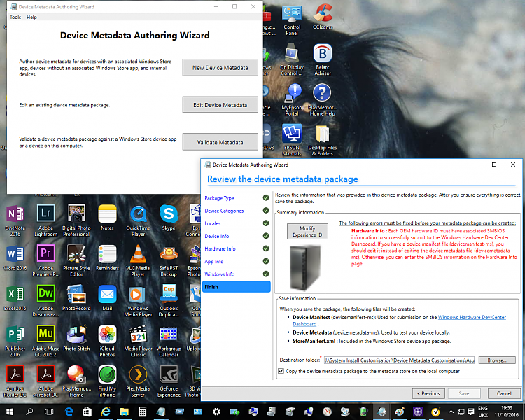Open Task View on taskbar
The image size is (525, 420).
click(49, 412)
